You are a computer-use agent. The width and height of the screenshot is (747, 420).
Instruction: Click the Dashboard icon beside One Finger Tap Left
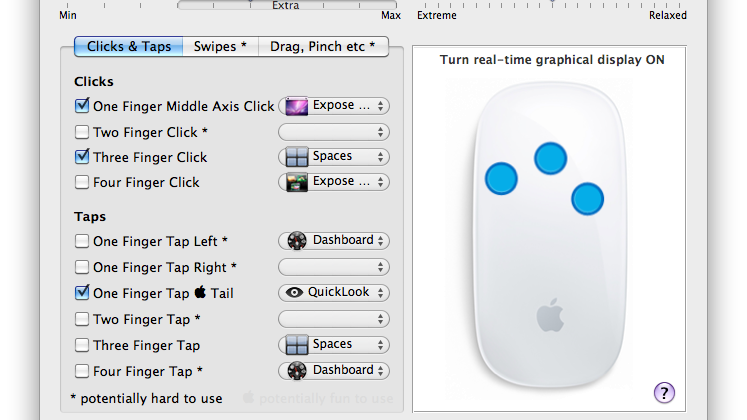296,241
